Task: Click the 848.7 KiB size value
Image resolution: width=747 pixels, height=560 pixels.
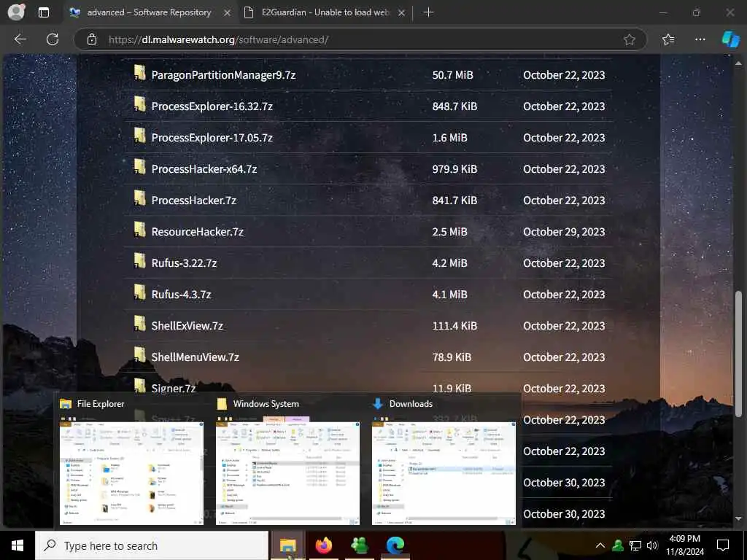Action: (x=454, y=106)
